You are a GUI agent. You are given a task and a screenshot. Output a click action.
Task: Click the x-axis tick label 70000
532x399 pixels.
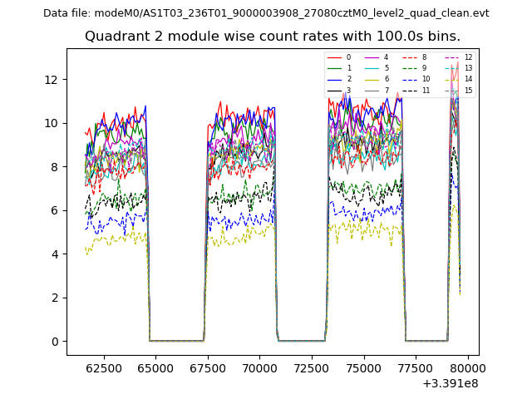tap(259, 368)
